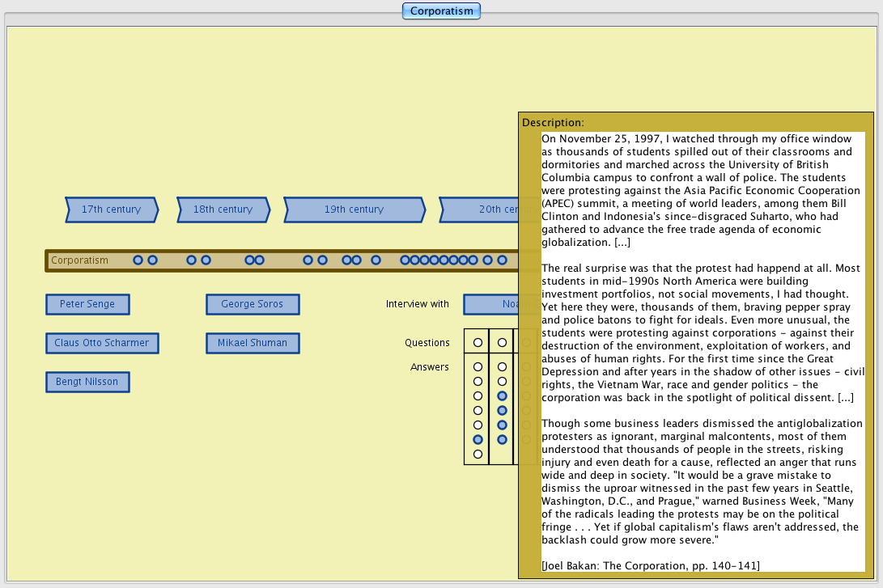
Task: Choose the 19th century arrow
Action: click(x=354, y=209)
